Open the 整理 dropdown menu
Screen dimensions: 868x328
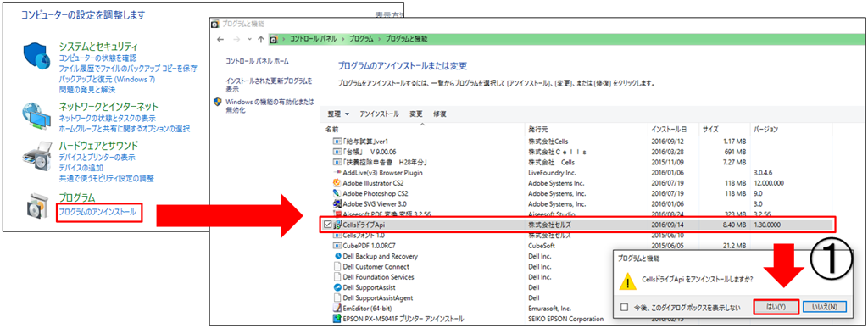click(338, 114)
